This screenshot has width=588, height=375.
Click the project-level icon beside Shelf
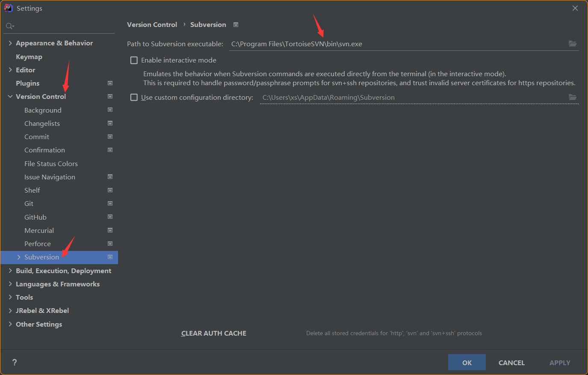[110, 190]
